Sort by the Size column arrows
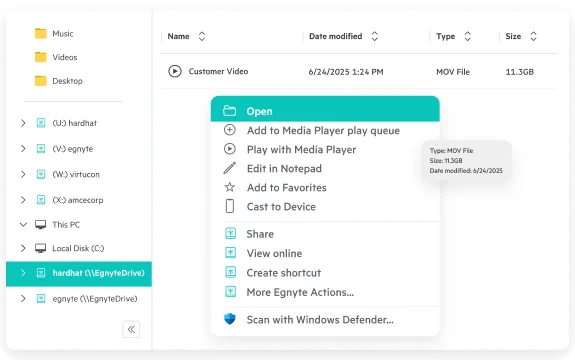 point(533,36)
